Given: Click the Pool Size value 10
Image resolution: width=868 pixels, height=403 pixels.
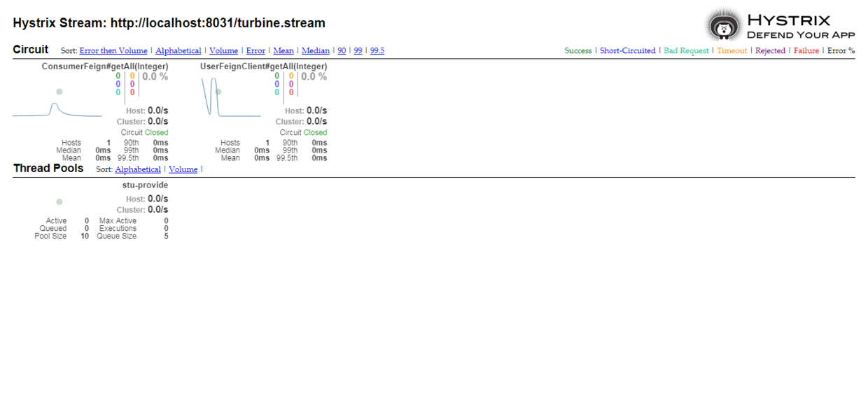Looking at the screenshot, I should tap(85, 236).
